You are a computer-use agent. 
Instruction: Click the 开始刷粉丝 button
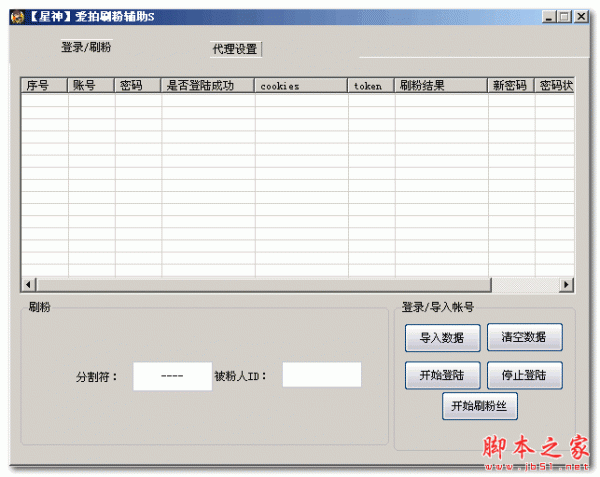click(479, 406)
